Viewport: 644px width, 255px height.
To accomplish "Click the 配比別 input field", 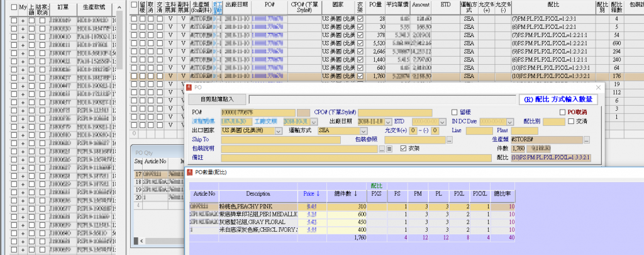I will click(x=554, y=122).
